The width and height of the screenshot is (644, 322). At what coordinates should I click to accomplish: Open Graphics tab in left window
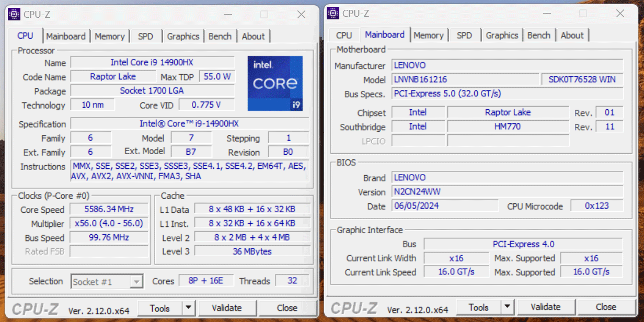(x=183, y=36)
